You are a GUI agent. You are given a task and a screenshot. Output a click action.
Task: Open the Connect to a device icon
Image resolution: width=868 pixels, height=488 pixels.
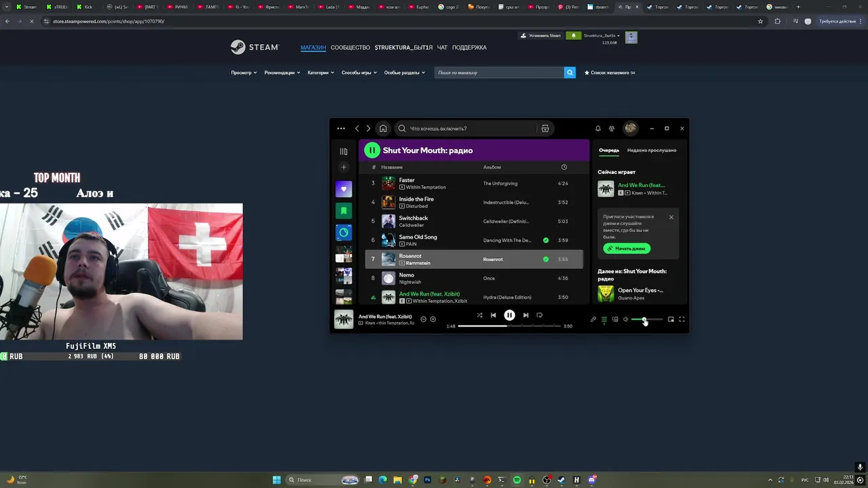click(x=615, y=319)
